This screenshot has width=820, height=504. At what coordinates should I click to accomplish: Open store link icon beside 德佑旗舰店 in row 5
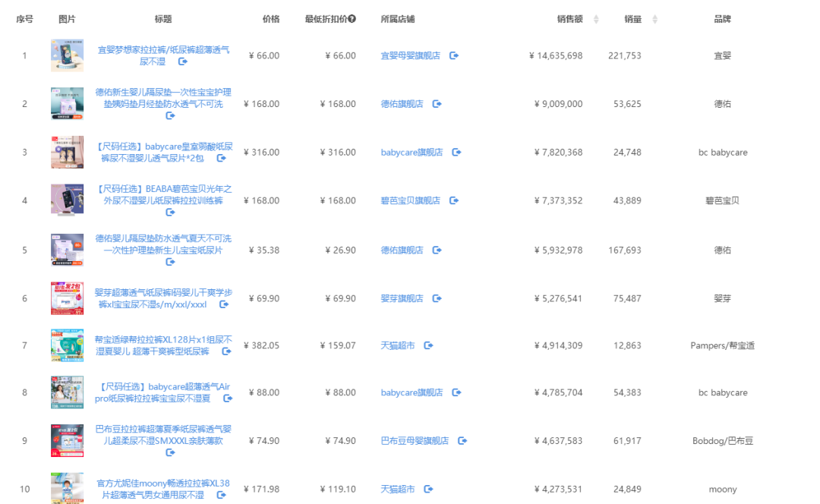click(437, 250)
